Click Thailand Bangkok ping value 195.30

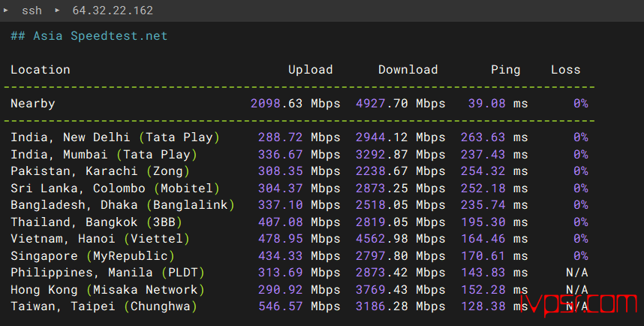483,222
